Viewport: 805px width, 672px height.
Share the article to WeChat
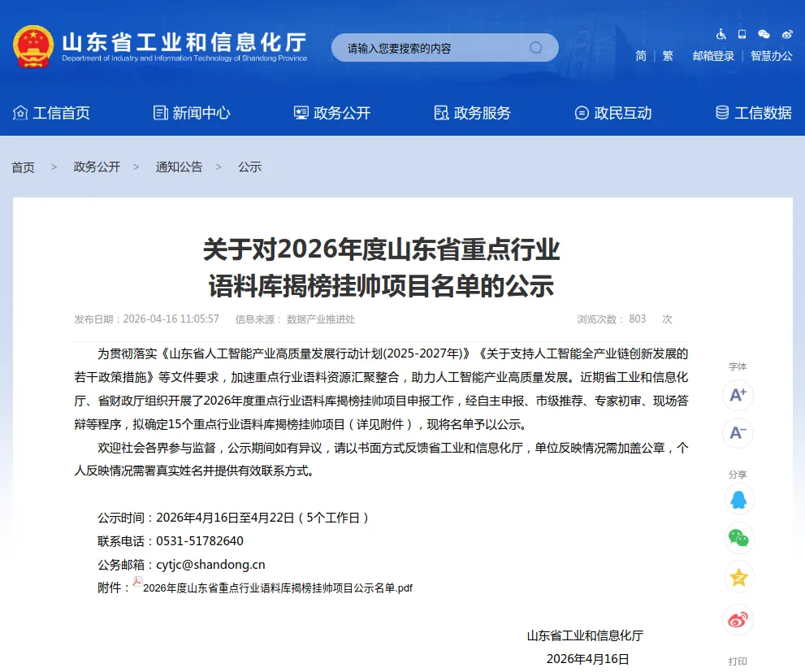click(738, 538)
